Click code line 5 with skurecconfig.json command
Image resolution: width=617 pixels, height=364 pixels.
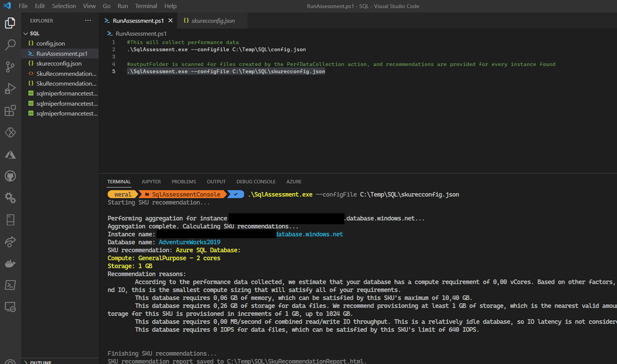(226, 71)
